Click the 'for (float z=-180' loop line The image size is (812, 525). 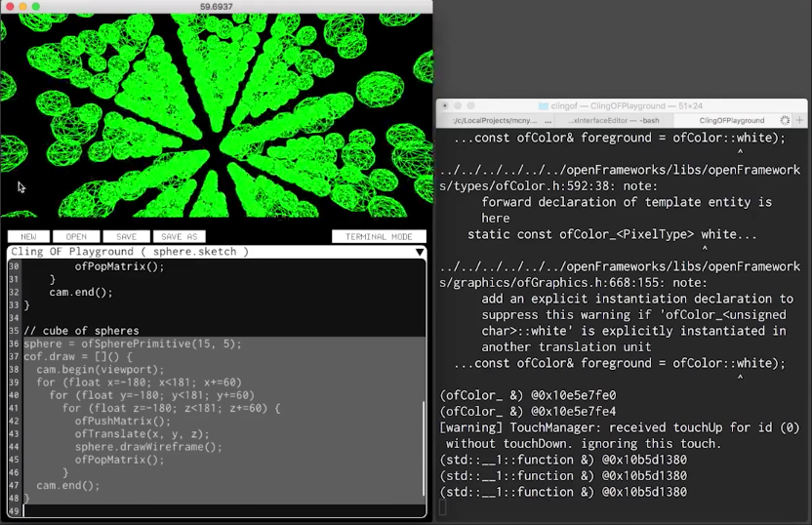coord(171,409)
